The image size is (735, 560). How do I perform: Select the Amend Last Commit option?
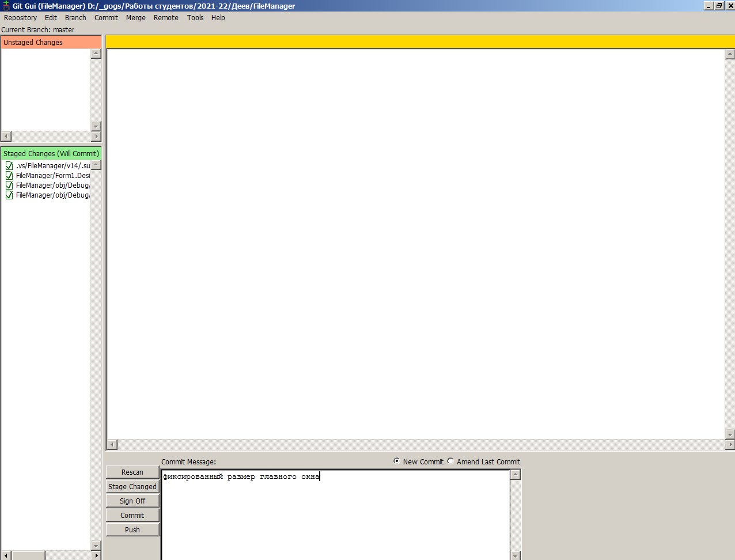point(451,461)
